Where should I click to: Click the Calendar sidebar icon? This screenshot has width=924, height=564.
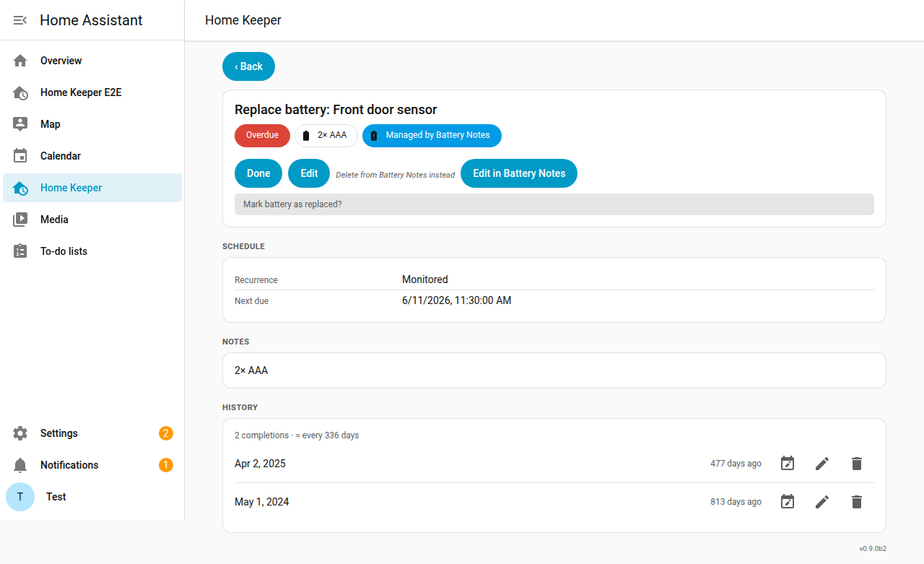coord(20,156)
